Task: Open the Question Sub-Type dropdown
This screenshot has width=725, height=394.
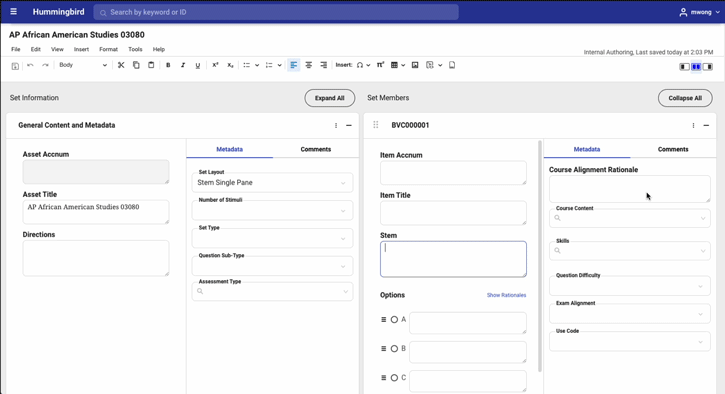Action: [272, 266]
